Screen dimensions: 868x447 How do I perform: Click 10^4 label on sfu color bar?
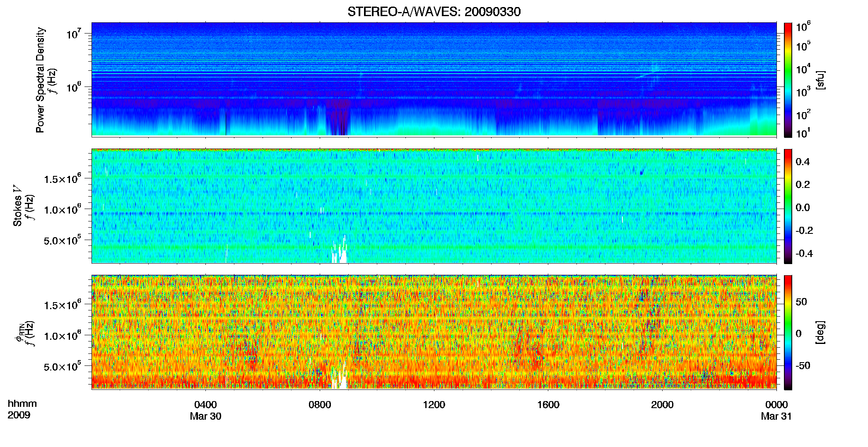pyautogui.click(x=803, y=69)
